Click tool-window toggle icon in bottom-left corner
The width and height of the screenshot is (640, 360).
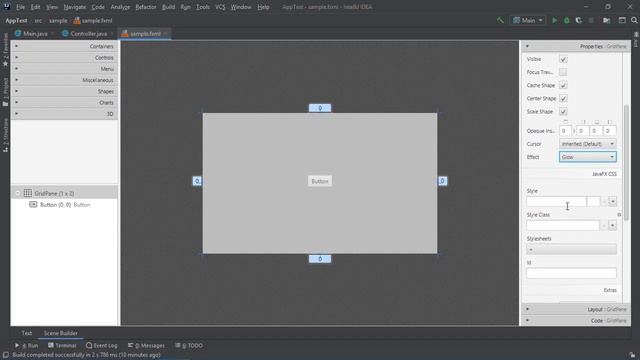[5, 355]
